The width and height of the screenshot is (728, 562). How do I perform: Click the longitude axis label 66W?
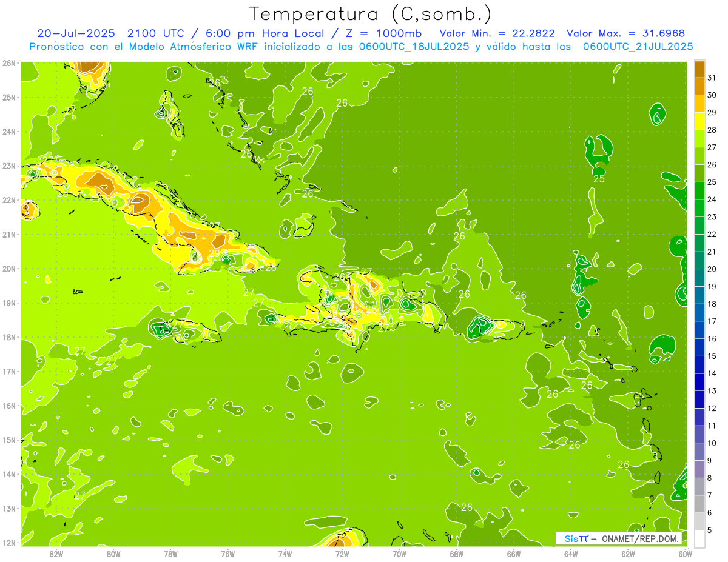tap(514, 554)
